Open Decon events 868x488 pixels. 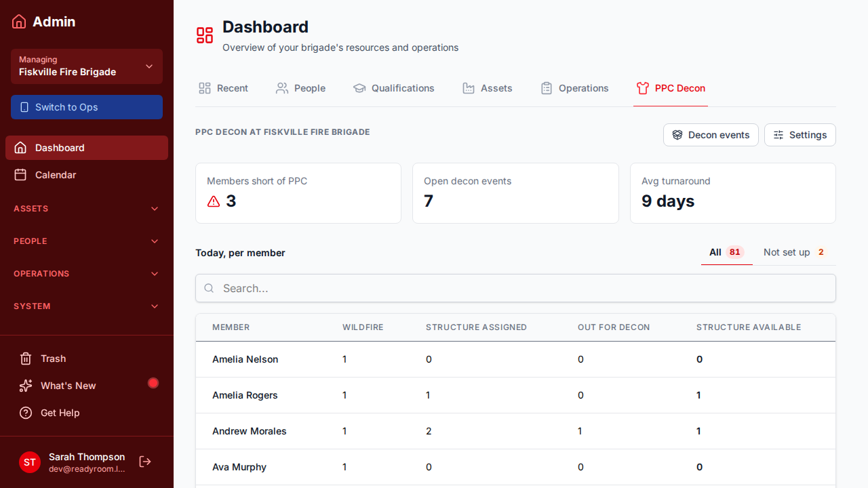point(711,135)
